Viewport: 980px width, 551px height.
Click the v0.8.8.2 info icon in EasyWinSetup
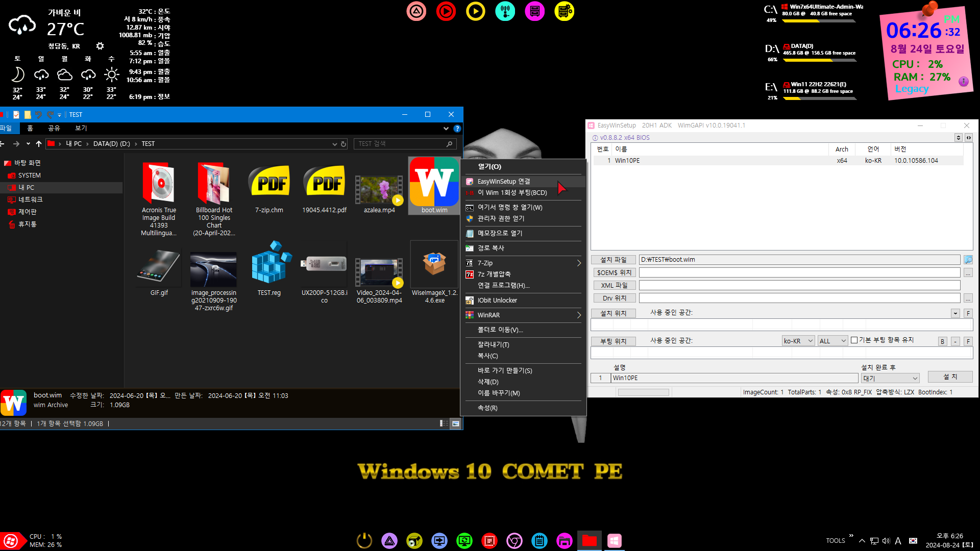[595, 138]
